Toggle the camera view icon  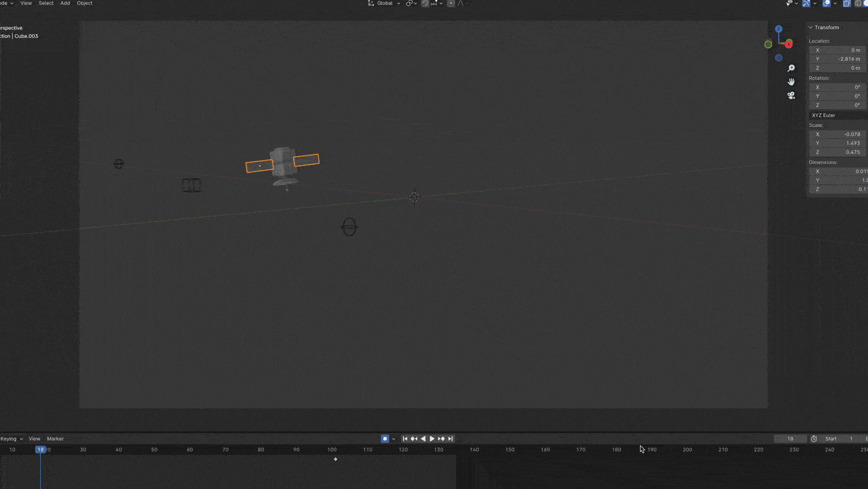click(x=791, y=96)
